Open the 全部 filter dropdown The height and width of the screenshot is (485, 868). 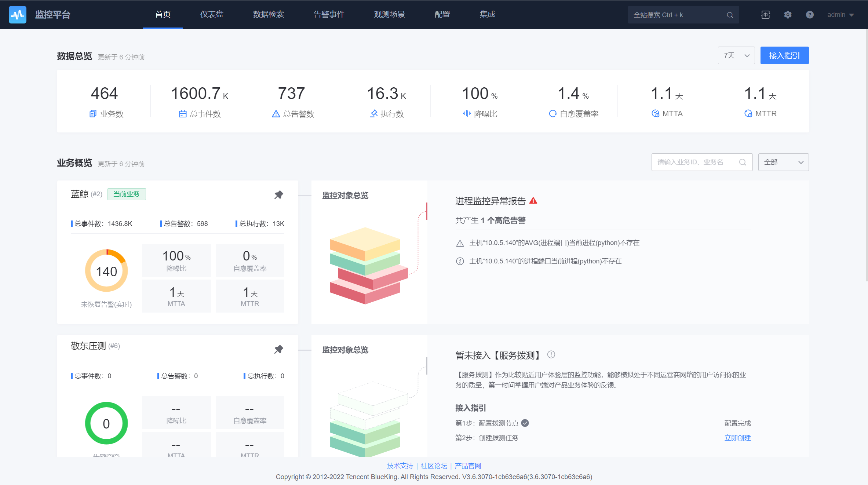(783, 162)
